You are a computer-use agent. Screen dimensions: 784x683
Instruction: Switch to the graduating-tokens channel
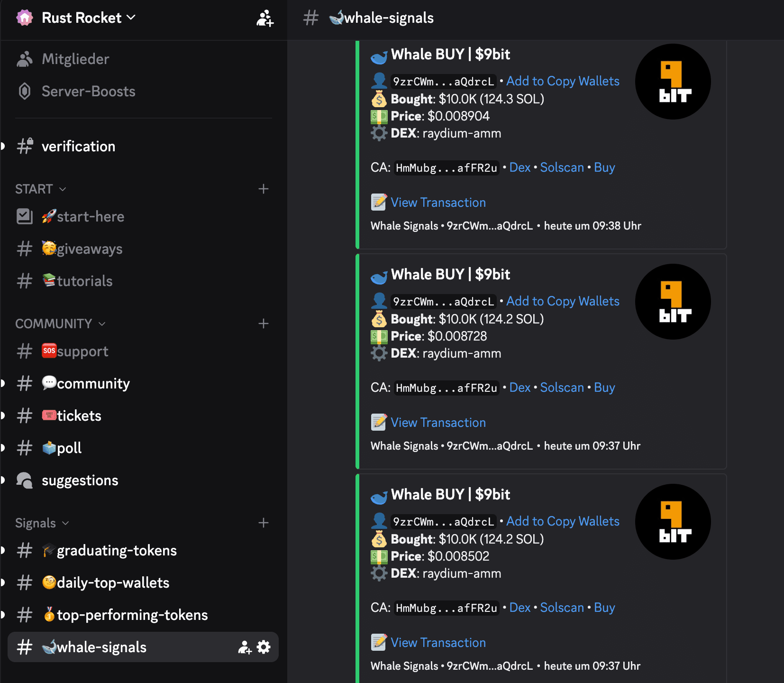tap(117, 550)
